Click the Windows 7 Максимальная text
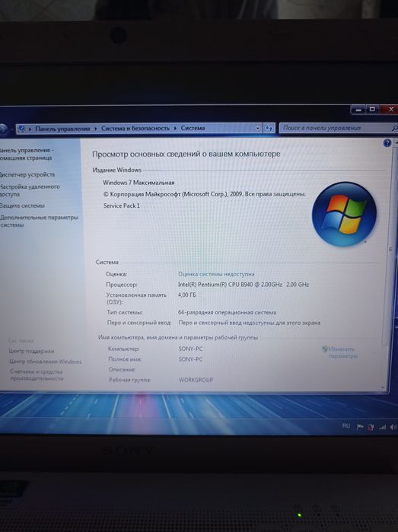This screenshot has width=398, height=532. tap(139, 183)
